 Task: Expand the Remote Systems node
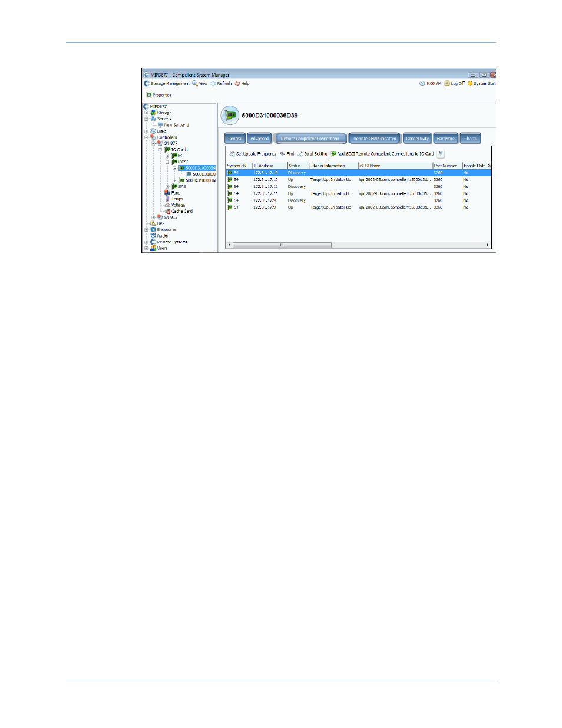tap(147, 242)
